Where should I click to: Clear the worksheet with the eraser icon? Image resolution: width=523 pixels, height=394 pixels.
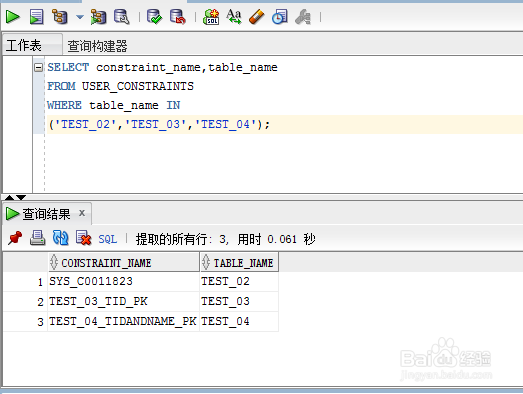click(x=257, y=17)
